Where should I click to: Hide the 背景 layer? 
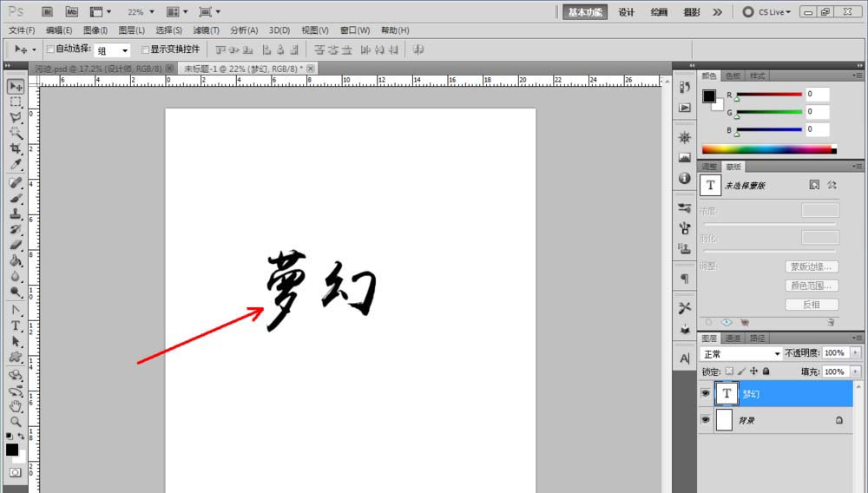pyautogui.click(x=705, y=420)
